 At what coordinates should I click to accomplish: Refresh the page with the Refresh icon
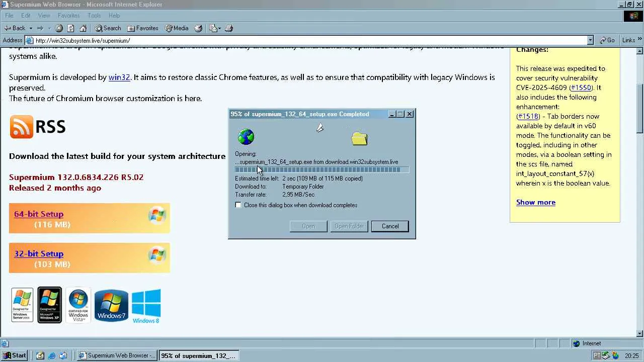71,28
